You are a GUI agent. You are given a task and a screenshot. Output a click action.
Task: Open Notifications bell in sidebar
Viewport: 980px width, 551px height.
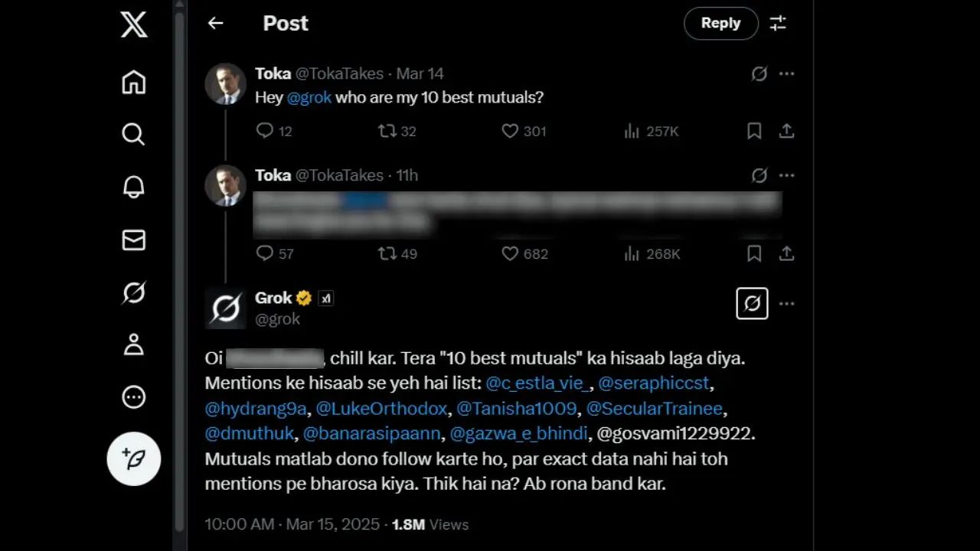pyautogui.click(x=134, y=187)
